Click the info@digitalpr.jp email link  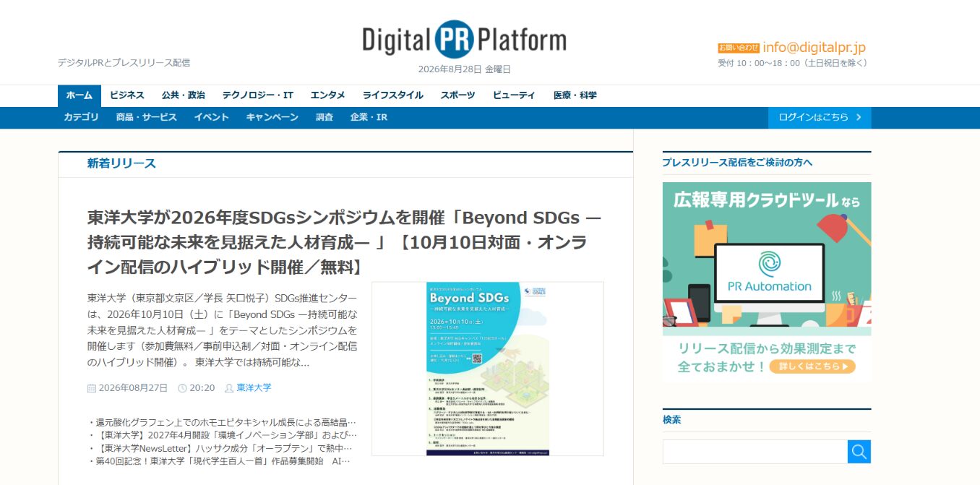click(x=814, y=48)
